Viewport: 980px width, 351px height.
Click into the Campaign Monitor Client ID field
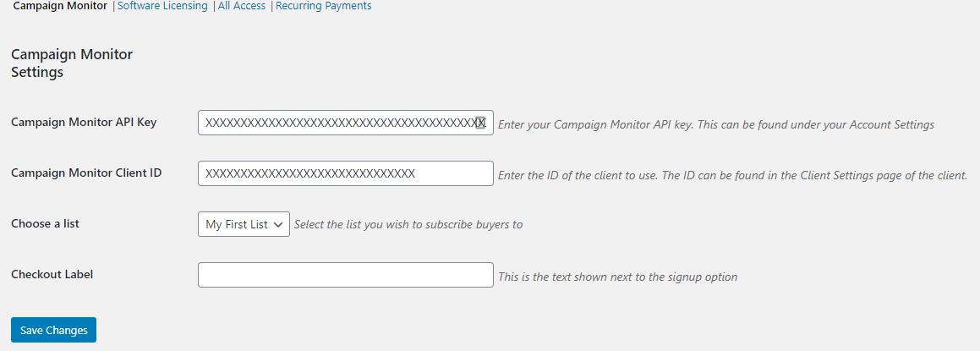tap(345, 173)
